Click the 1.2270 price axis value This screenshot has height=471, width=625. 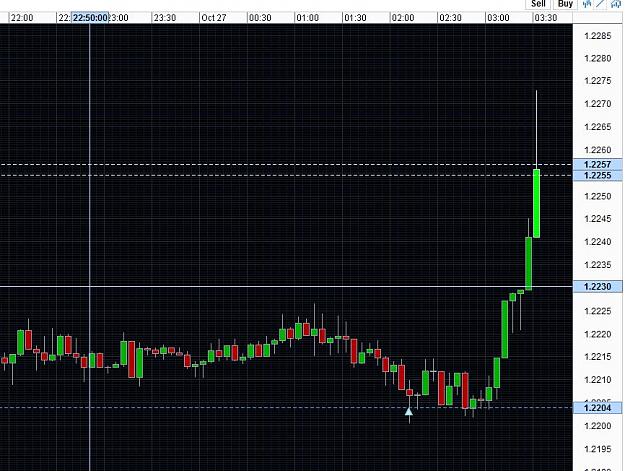[597, 104]
